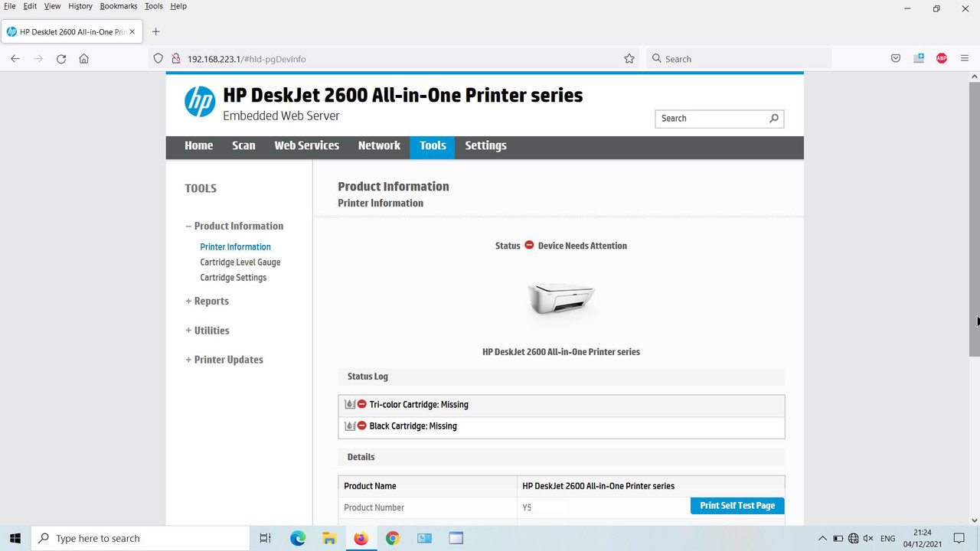This screenshot has width=980, height=551.
Task: Click the ENG language indicator in taskbar
Action: click(x=888, y=539)
